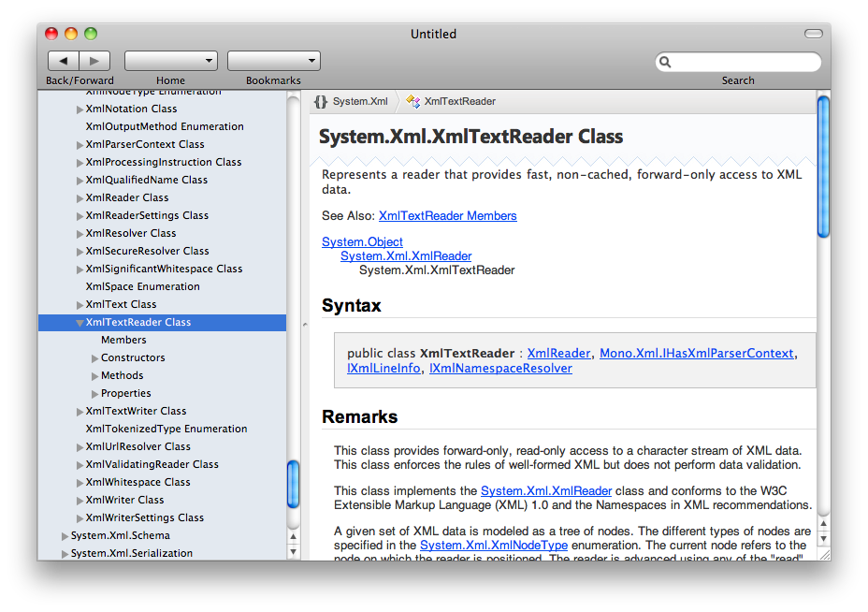Click the content pane scrollbar thumb
The width and height of the screenshot is (868, 612).
point(824,167)
